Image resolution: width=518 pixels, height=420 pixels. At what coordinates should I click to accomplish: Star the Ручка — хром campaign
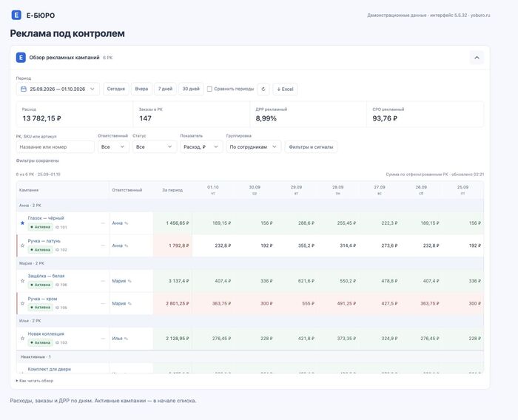(22, 303)
